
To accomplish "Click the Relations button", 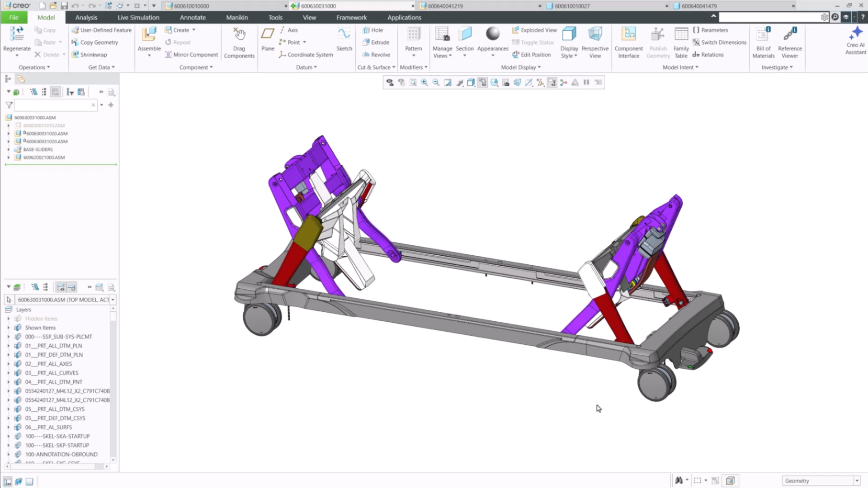I will [x=708, y=55].
